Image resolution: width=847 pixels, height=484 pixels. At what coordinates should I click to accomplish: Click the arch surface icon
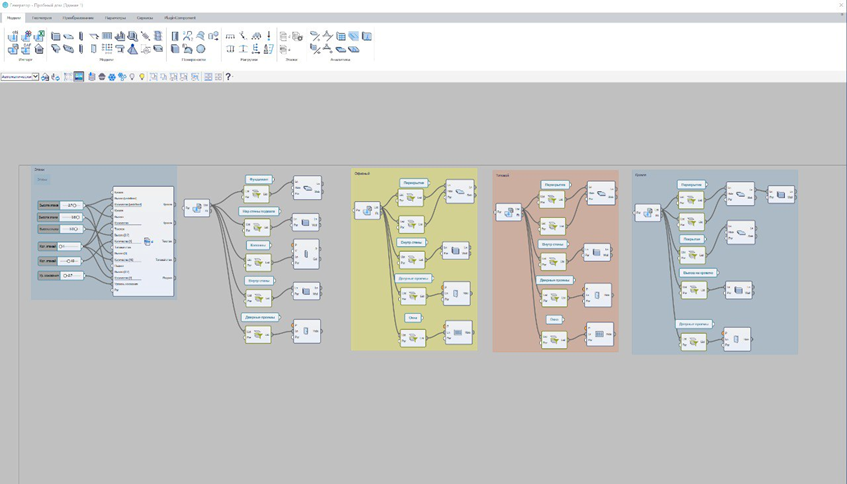[187, 49]
